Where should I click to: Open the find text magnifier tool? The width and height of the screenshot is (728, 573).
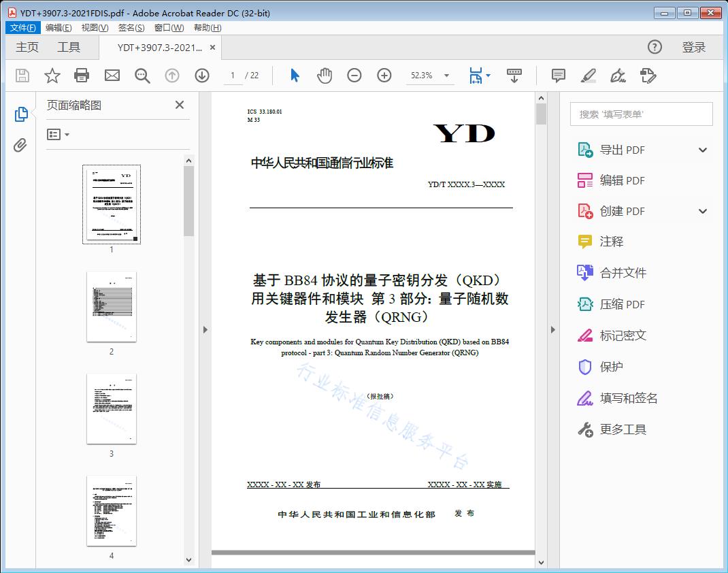click(x=142, y=76)
